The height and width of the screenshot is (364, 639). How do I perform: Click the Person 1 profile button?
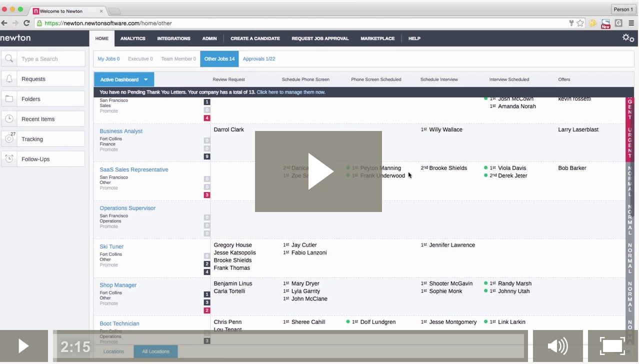[623, 9]
